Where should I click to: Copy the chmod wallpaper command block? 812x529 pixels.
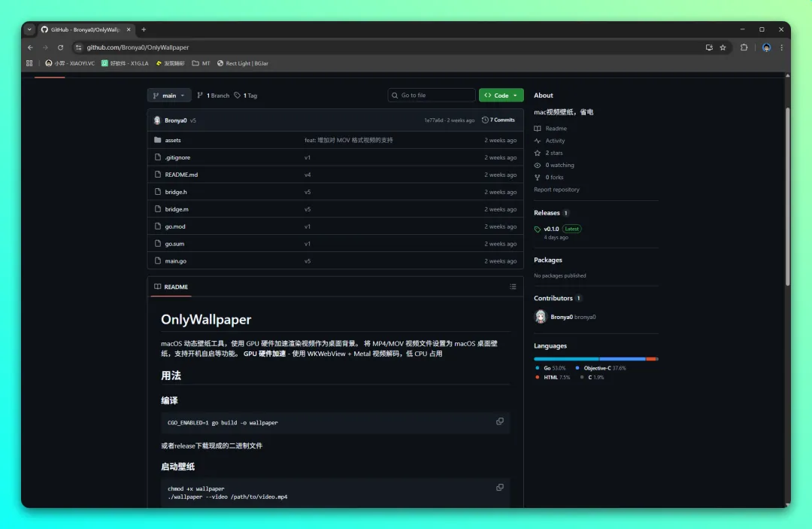coord(500,487)
